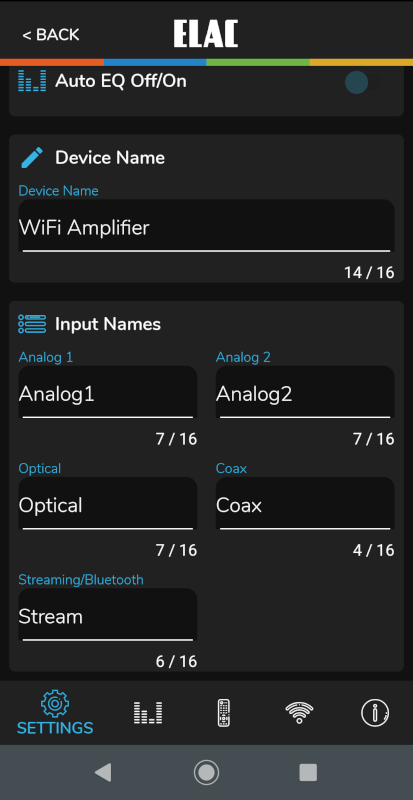
Task: Click the pencil icon beside Device Name
Action: tap(32, 158)
